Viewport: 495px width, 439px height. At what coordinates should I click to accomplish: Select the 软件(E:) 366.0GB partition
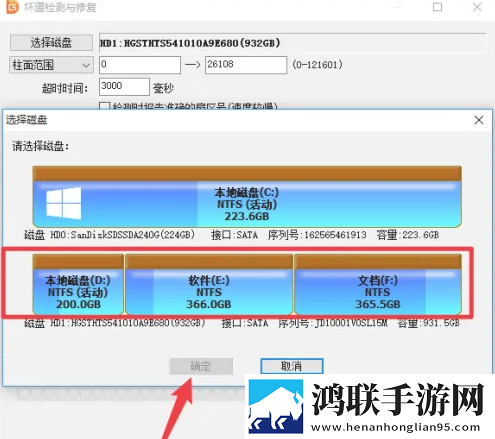209,284
